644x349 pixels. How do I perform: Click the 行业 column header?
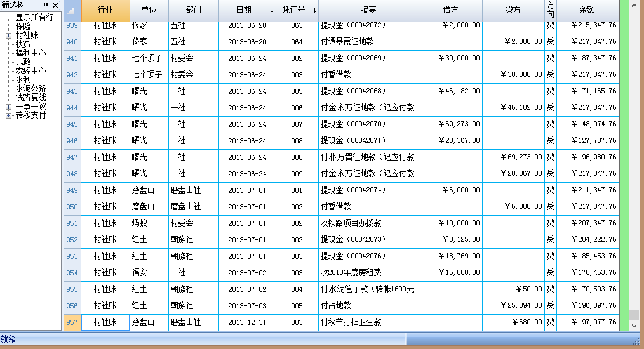[105, 10]
